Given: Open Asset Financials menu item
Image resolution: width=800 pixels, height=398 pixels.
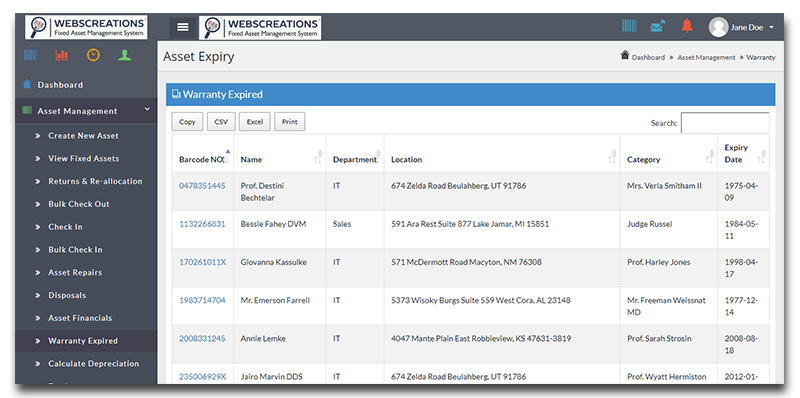Looking at the screenshot, I should pos(80,318).
